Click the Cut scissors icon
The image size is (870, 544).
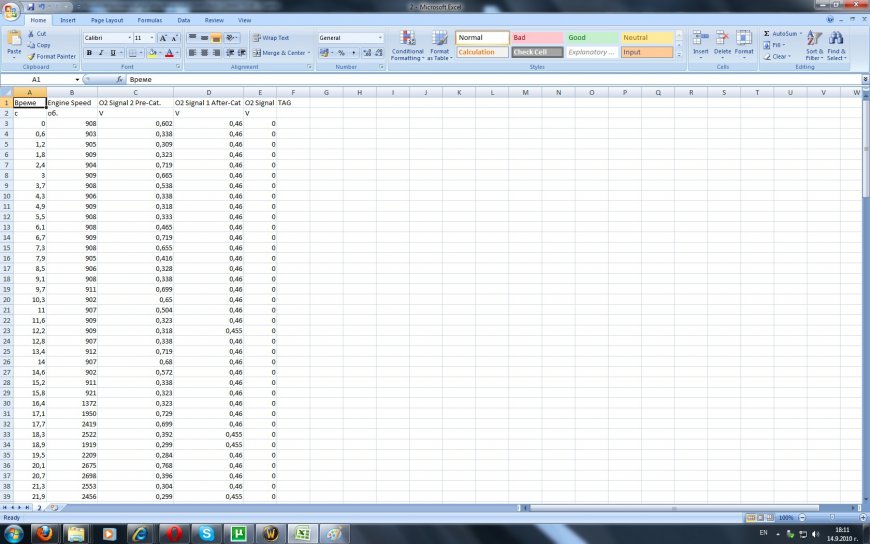click(x=32, y=34)
